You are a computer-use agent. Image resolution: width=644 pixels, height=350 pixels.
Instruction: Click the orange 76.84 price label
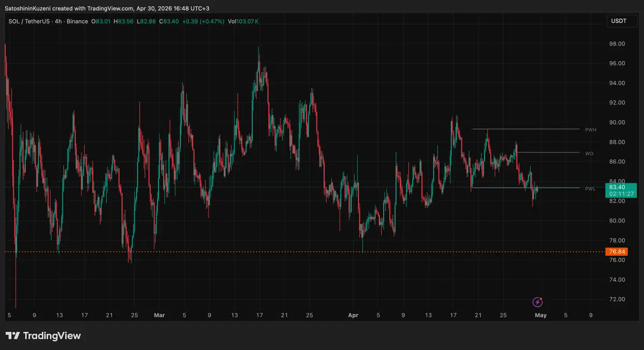coord(613,251)
